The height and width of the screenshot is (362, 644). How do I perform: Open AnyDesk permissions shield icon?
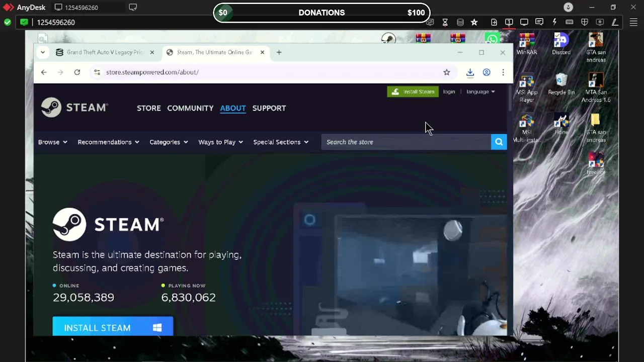[x=584, y=22]
